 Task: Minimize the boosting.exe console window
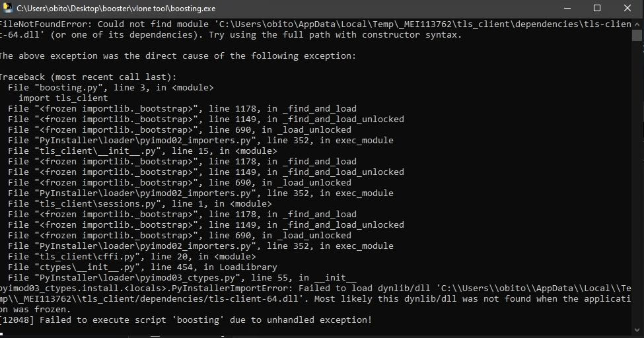567,8
